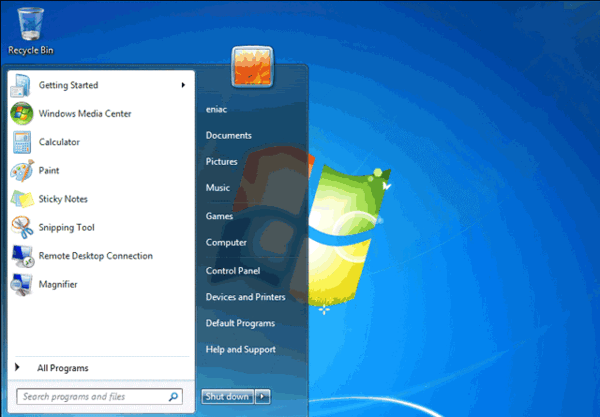This screenshot has width=600, height=417.
Task: Open Documents library
Action: (x=228, y=135)
